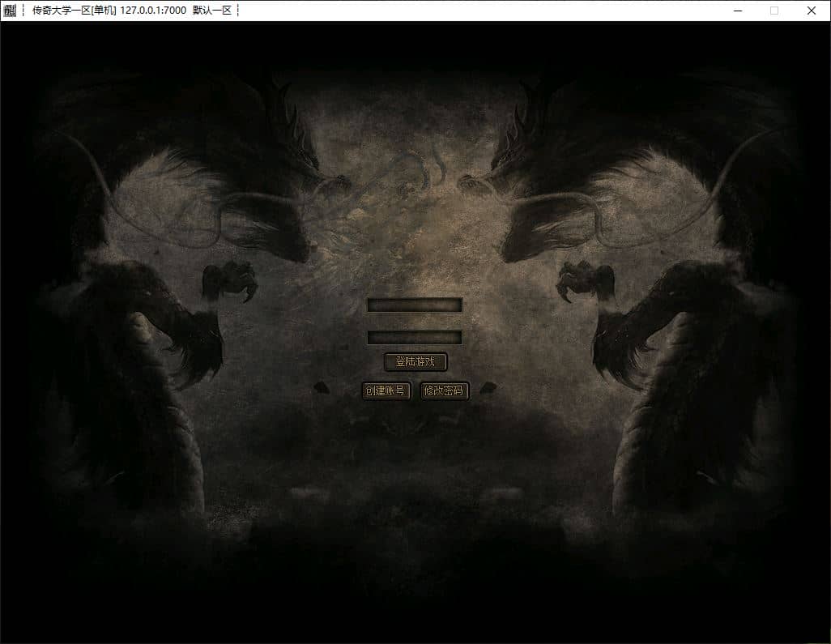Focus the password input field
Viewport: 831px width, 644px height.
[415, 337]
